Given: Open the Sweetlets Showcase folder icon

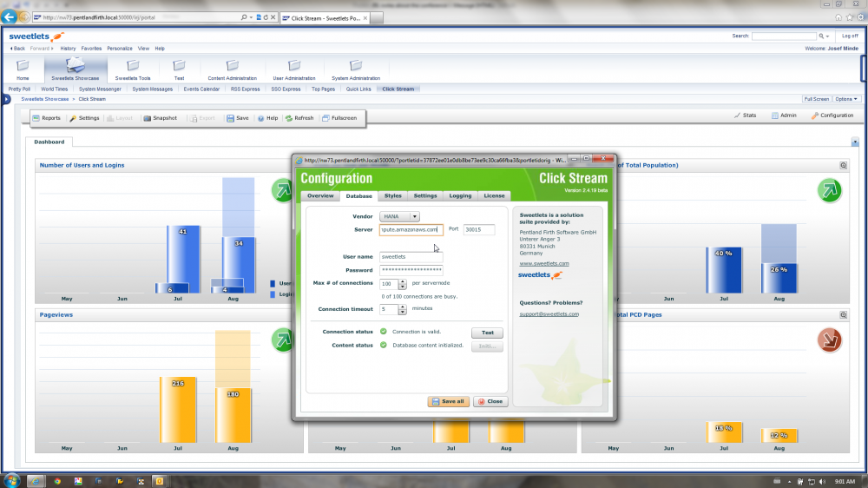Looking at the screenshot, I should [76, 65].
